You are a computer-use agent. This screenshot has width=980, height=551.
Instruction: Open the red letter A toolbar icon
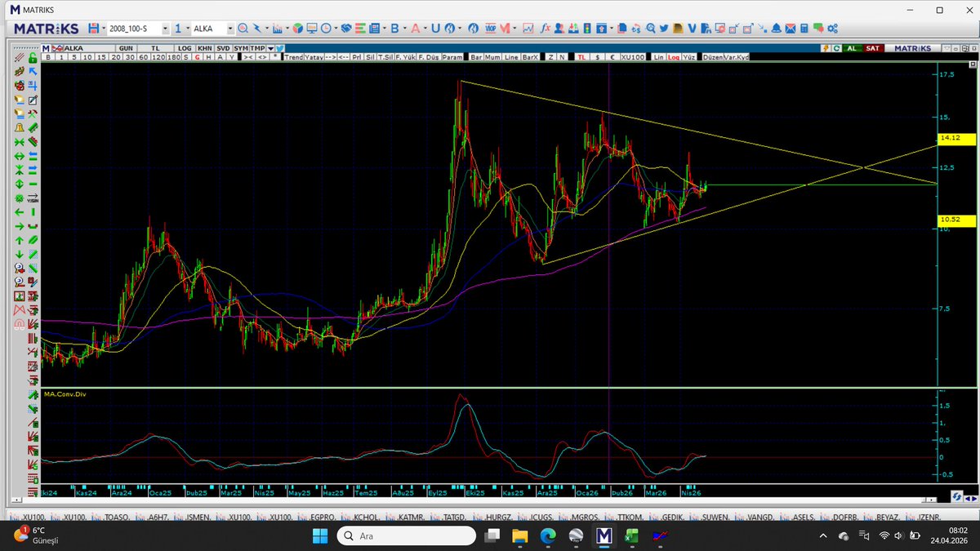[x=415, y=29]
